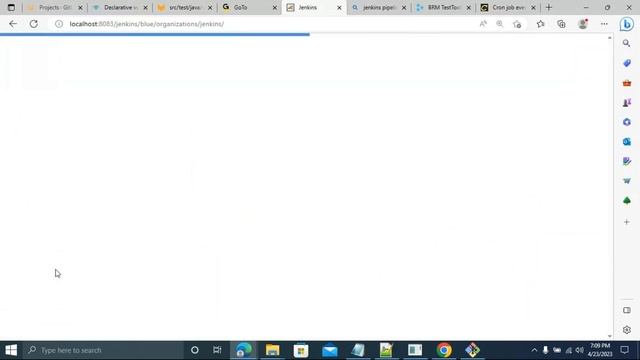Go back to the previous page
The height and width of the screenshot is (360, 640).
pos(13,24)
